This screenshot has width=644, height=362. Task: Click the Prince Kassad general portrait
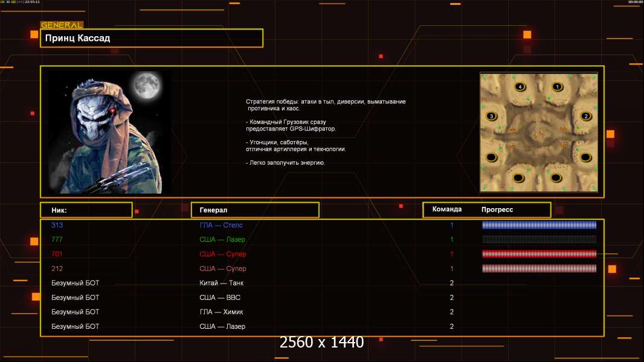click(x=109, y=132)
